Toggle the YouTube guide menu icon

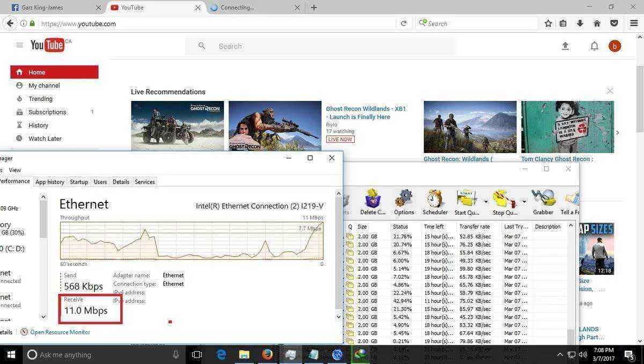click(x=19, y=45)
